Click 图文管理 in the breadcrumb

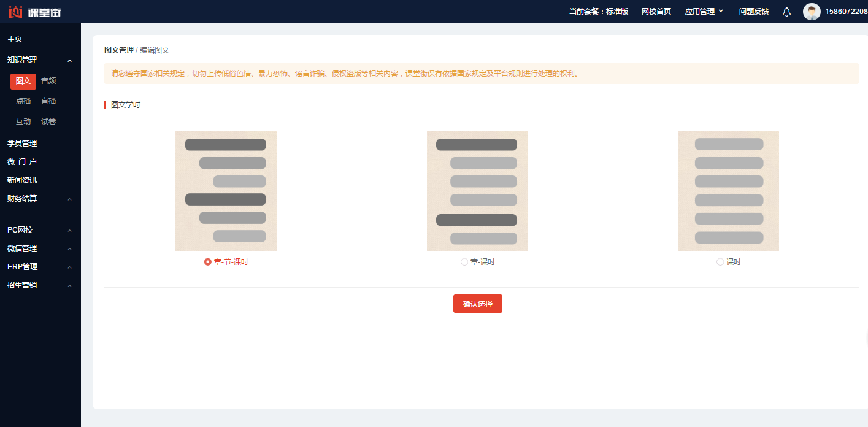(118, 50)
